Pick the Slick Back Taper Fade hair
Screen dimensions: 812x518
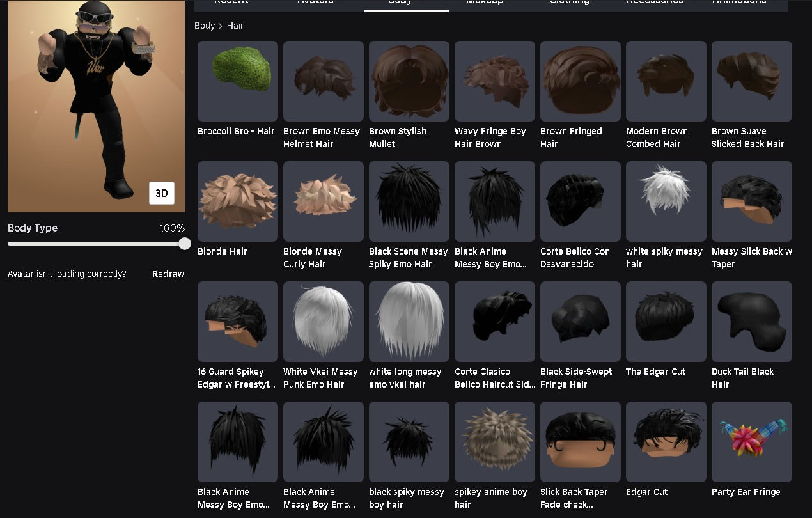click(x=581, y=442)
